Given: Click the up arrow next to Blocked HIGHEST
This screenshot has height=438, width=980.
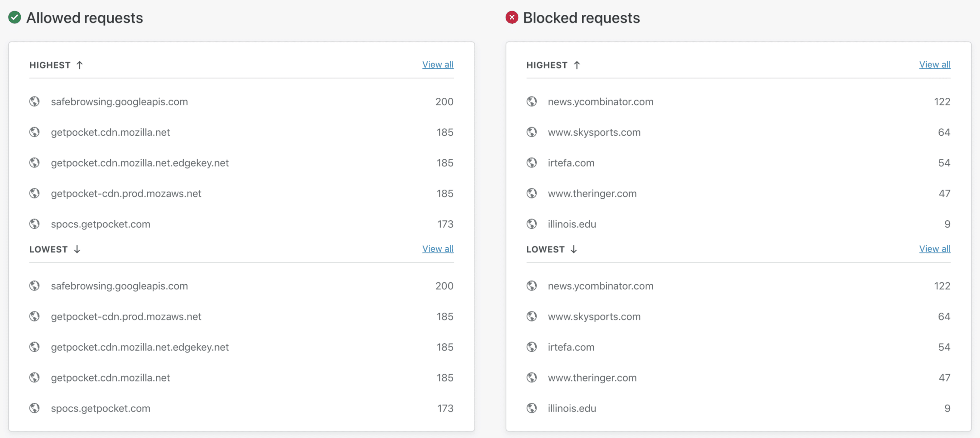Looking at the screenshot, I should [x=577, y=65].
